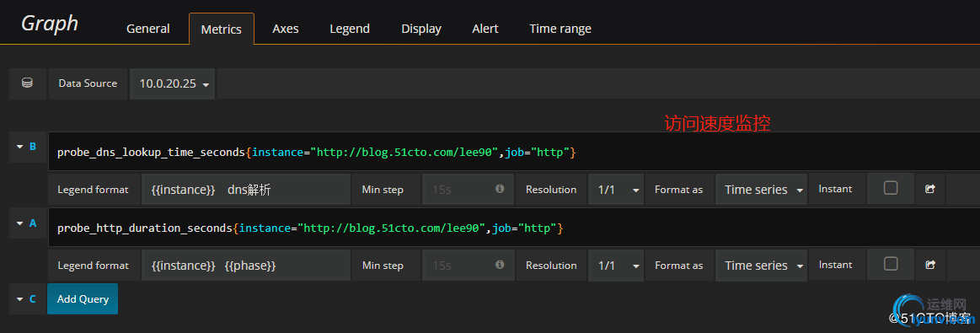Click share icon in query B row

point(930,189)
